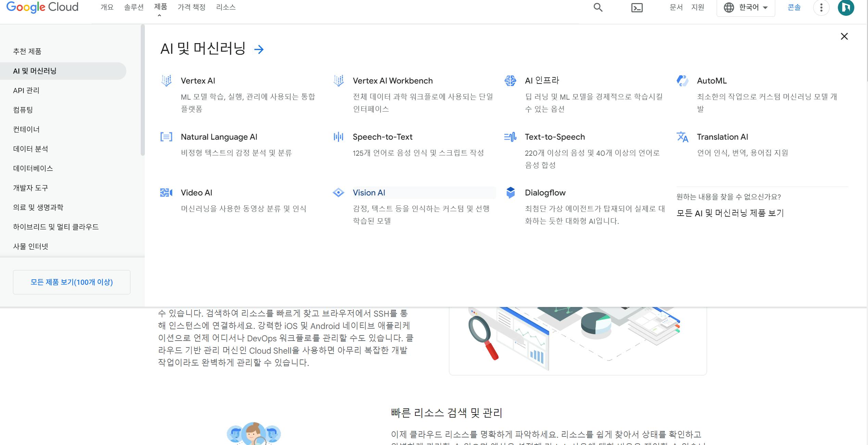This screenshot has height=445, width=868.
Task: Click the people avatars illustration
Action: (x=254, y=434)
